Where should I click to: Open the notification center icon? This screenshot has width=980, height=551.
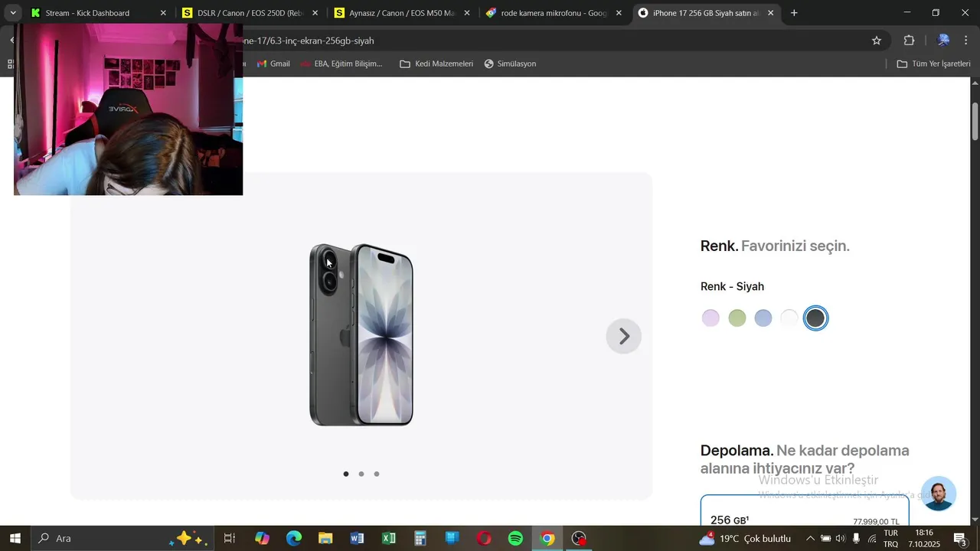(960, 539)
